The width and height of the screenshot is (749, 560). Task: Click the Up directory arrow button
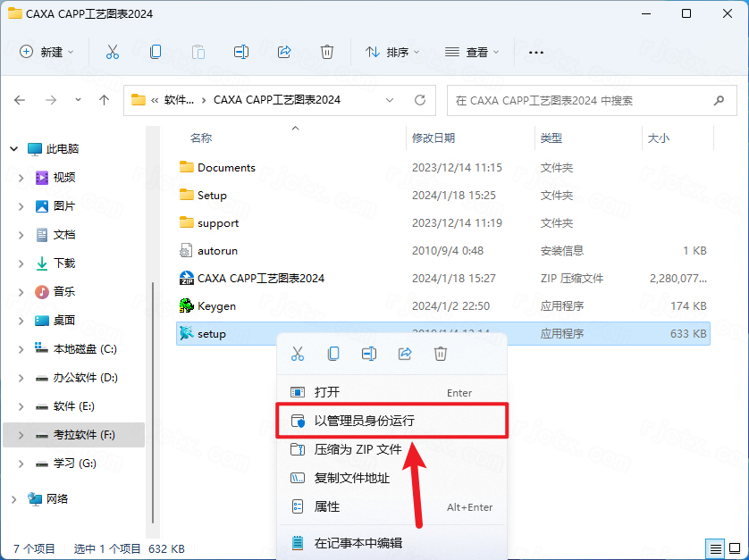(x=105, y=100)
